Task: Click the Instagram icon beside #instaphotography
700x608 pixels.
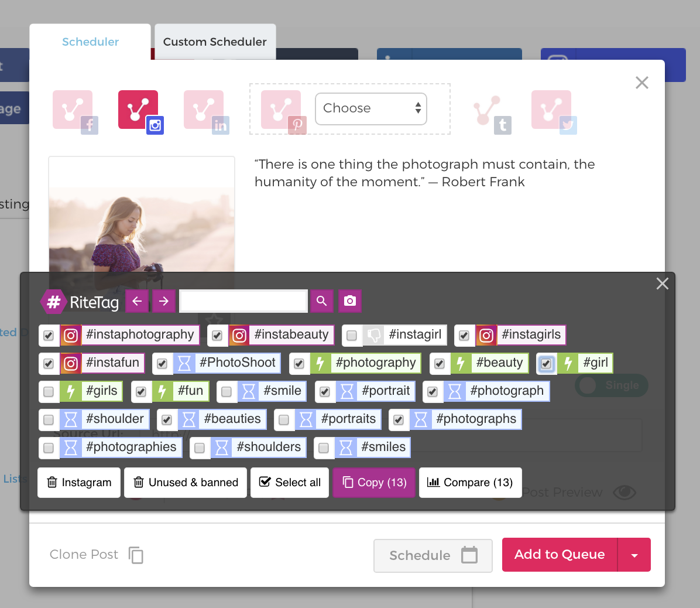Action: point(71,336)
